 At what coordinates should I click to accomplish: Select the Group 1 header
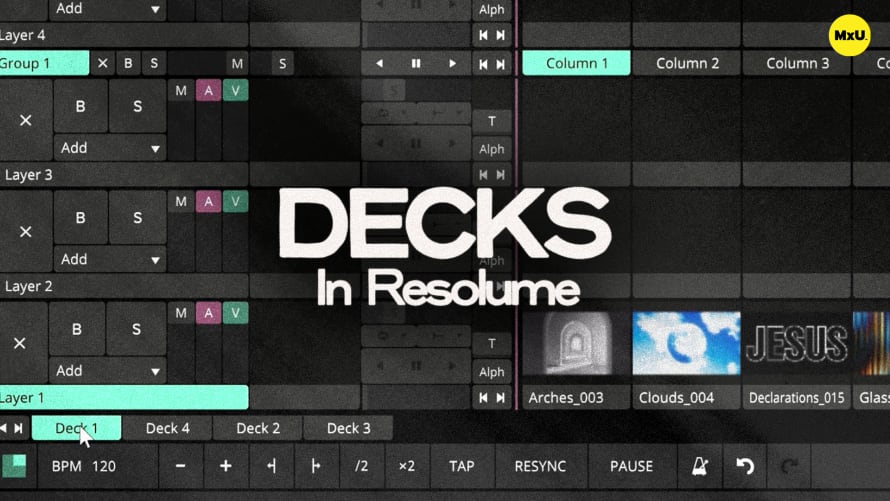(x=44, y=63)
